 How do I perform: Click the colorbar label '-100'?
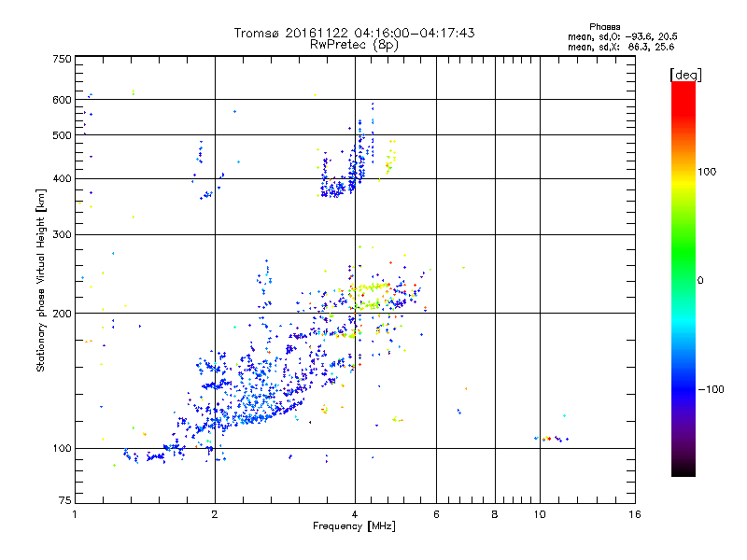(x=711, y=389)
